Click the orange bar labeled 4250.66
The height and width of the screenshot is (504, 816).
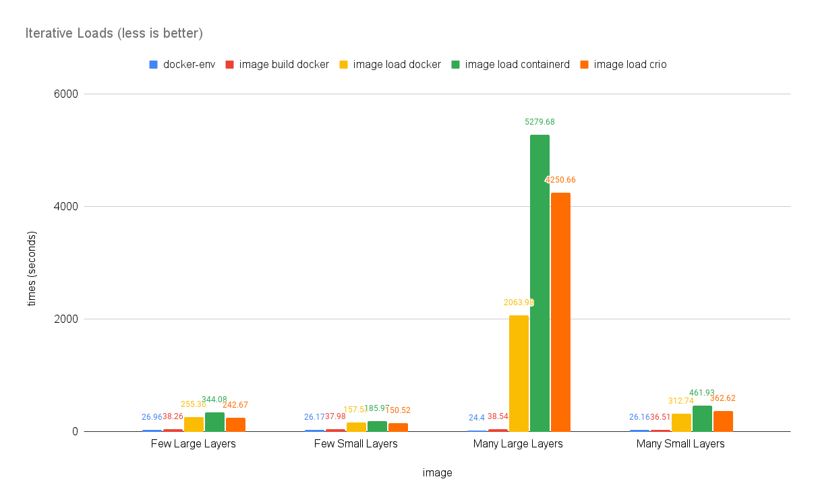pos(560,311)
